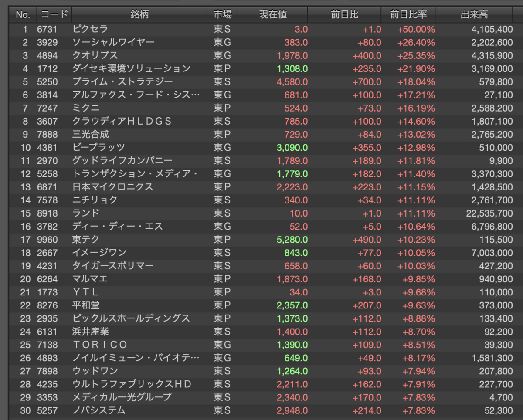
Task: Select volume value 6,796,800
Action: pos(492,226)
